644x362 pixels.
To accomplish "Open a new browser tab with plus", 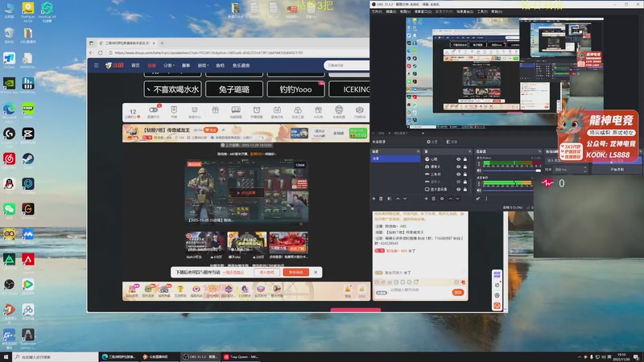I will (162, 43).
